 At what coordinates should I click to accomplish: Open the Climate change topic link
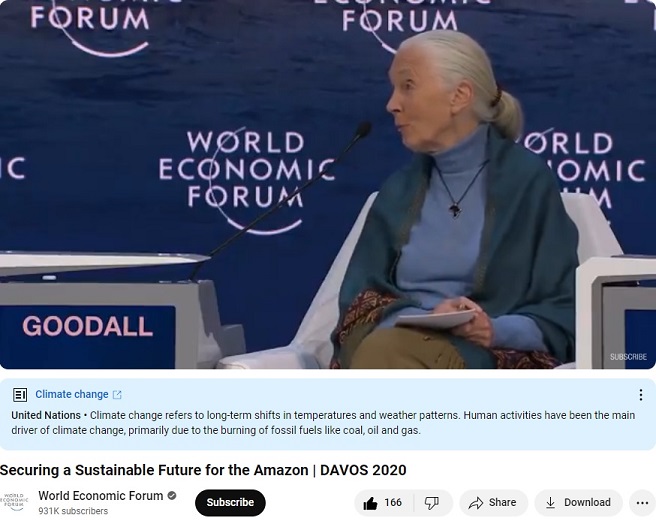coord(71,395)
